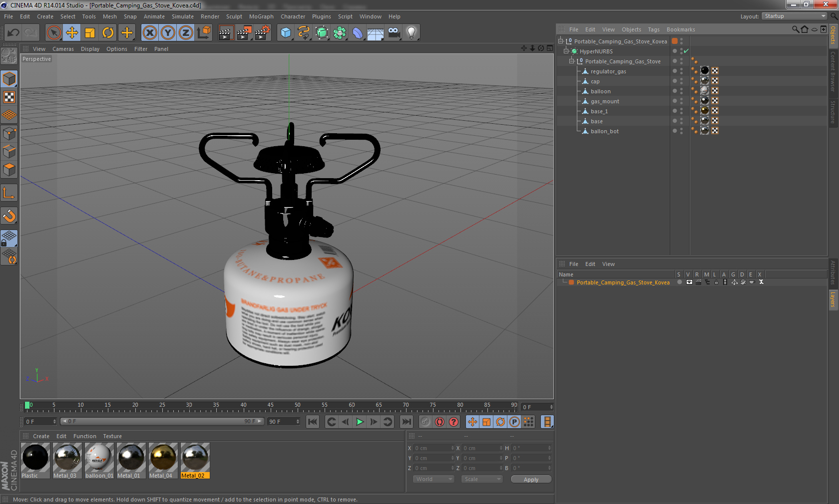Open Edit Render Settings

tap(263, 33)
